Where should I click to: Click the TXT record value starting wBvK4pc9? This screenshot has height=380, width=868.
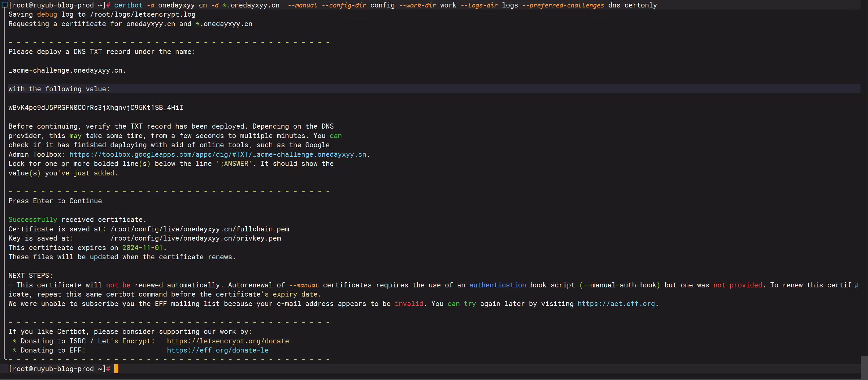(96, 108)
